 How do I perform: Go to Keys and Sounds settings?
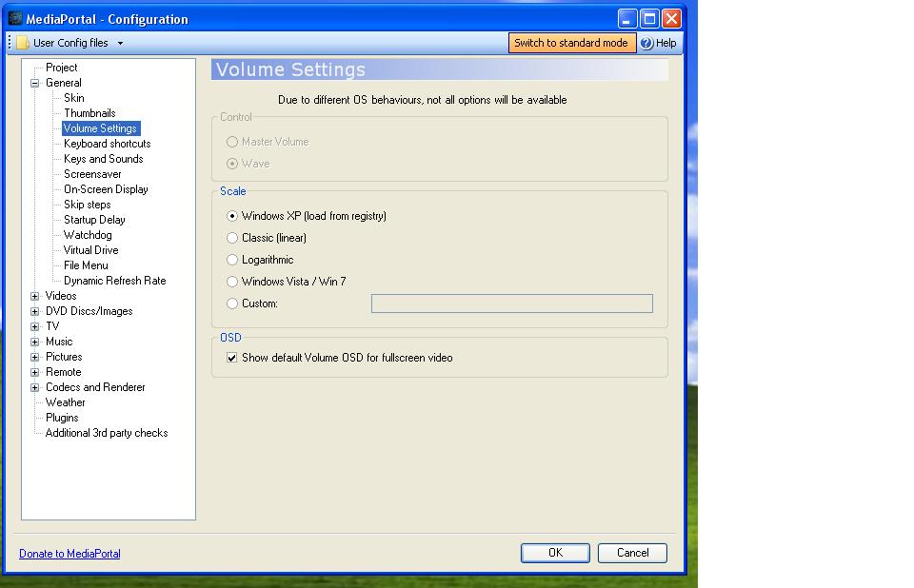(103, 159)
